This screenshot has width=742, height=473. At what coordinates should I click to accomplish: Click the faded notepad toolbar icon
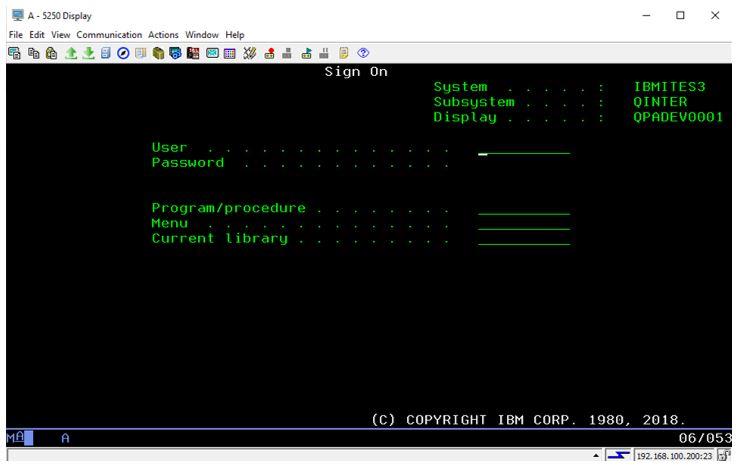tap(141, 53)
